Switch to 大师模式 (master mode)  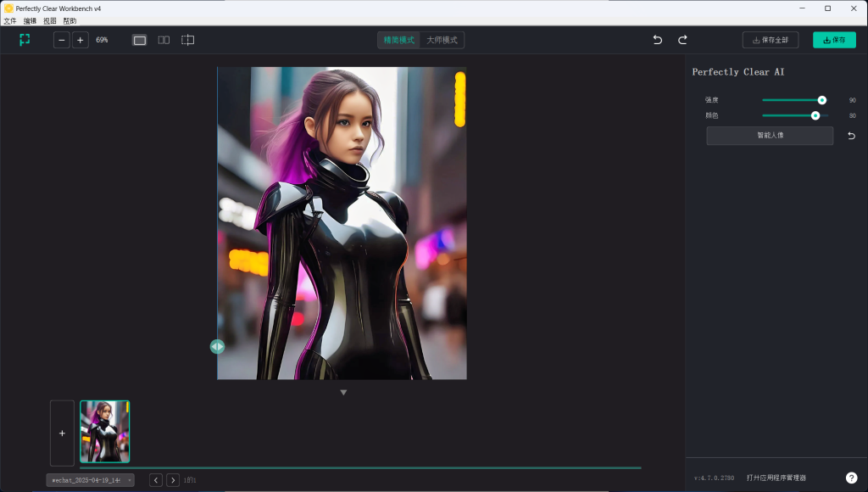[x=442, y=40]
